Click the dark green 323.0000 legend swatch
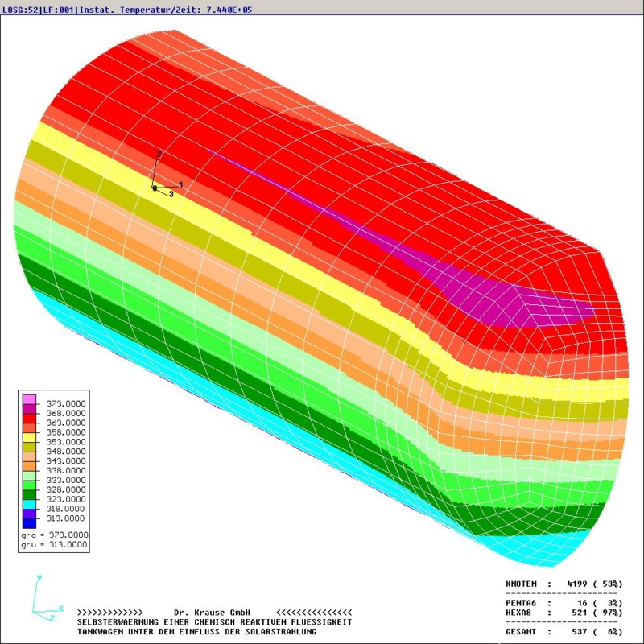 pyautogui.click(x=29, y=494)
